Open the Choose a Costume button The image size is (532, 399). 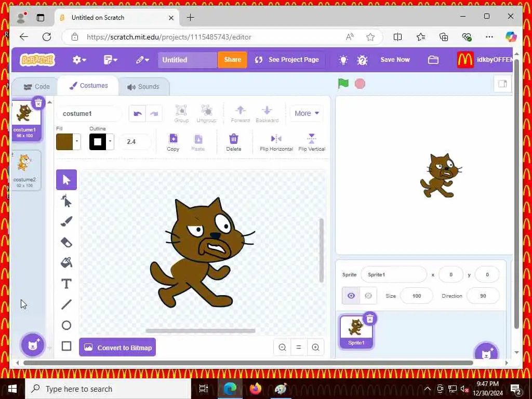point(33,345)
